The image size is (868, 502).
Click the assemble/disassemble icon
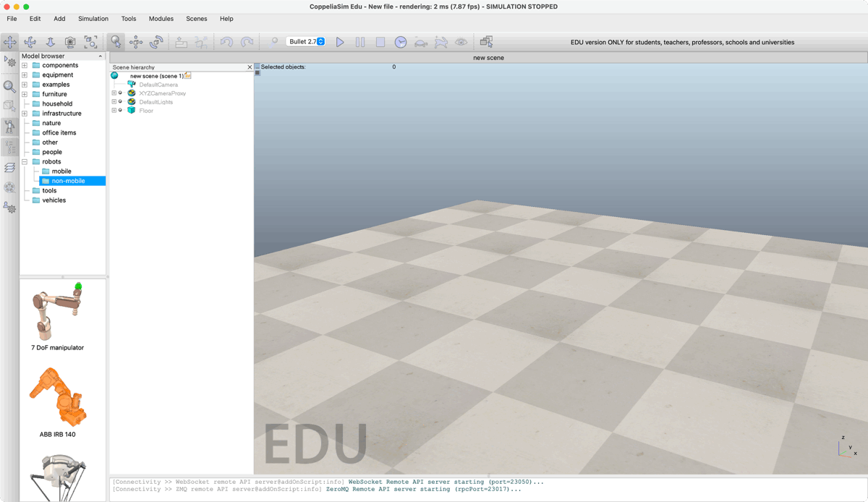click(182, 42)
